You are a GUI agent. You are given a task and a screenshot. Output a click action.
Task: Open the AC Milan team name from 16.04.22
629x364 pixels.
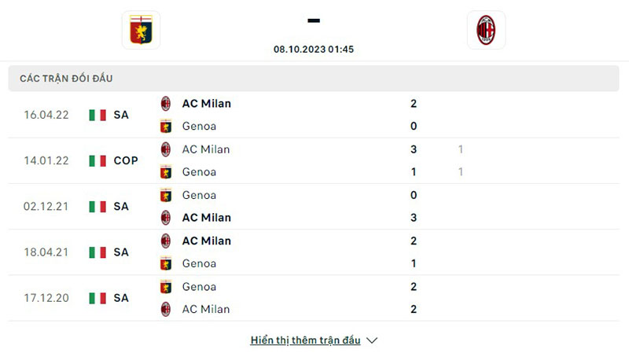point(207,103)
